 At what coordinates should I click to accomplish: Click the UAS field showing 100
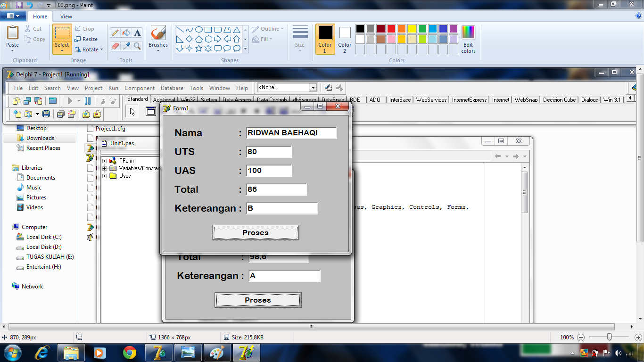(269, 171)
